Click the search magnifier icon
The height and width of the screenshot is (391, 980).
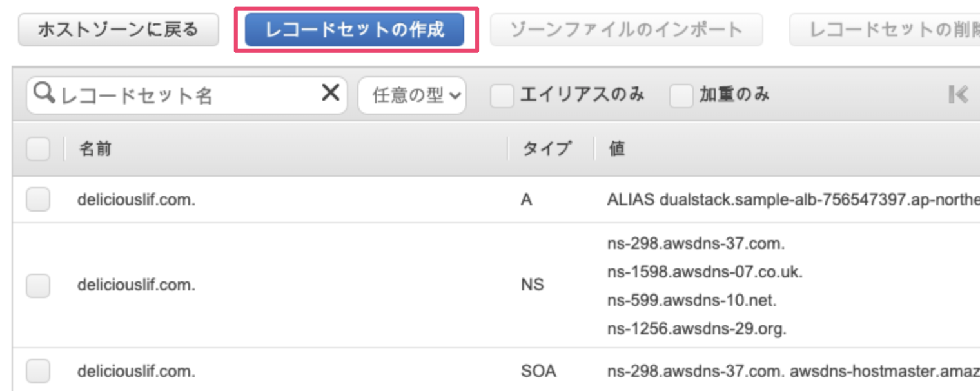click(x=43, y=95)
